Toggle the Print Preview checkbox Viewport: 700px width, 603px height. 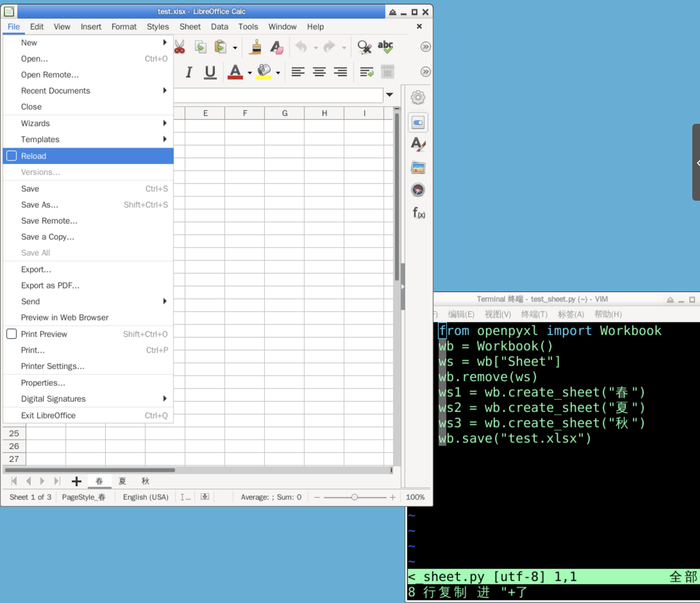tap(12, 334)
